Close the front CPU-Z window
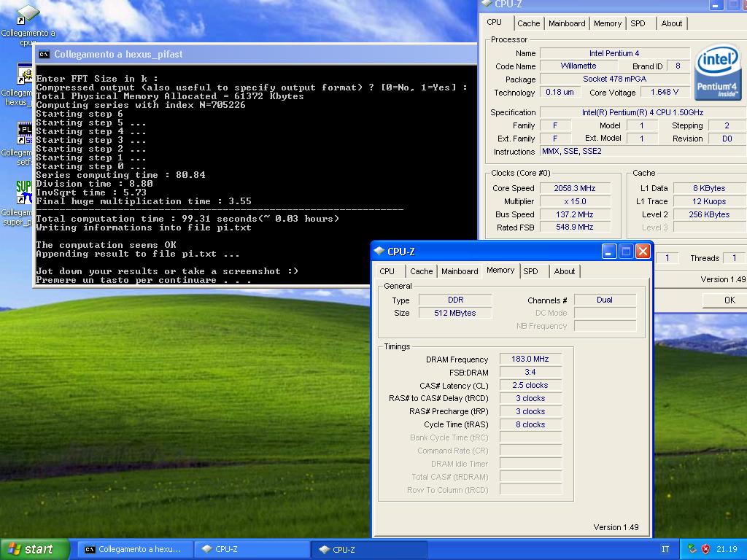Viewport: 747px width, 560px height. click(x=643, y=251)
